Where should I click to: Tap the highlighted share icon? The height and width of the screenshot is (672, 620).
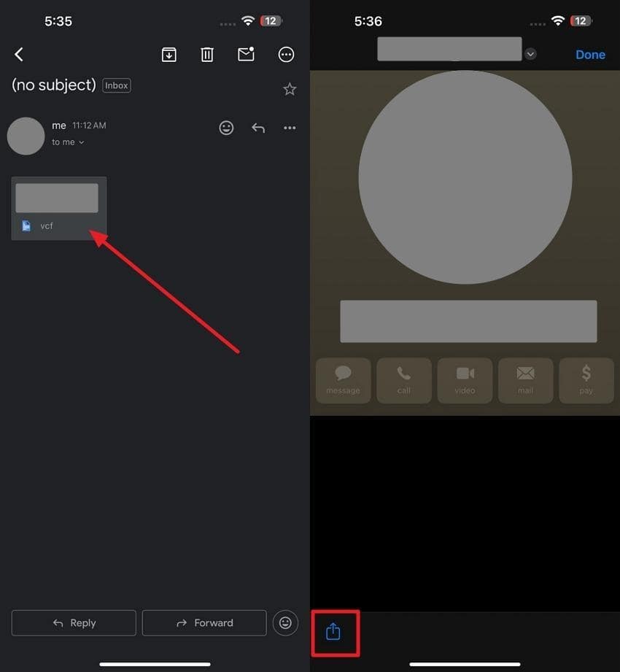(x=334, y=633)
